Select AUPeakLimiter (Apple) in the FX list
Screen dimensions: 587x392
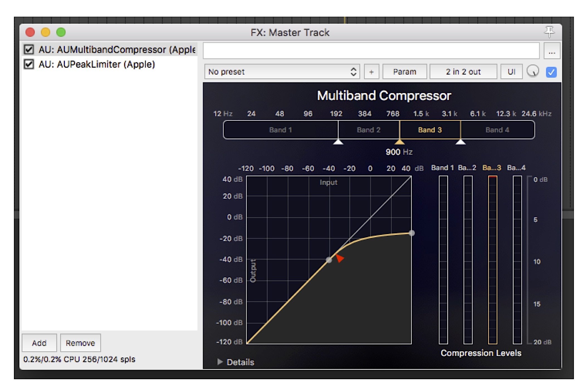[x=110, y=64]
